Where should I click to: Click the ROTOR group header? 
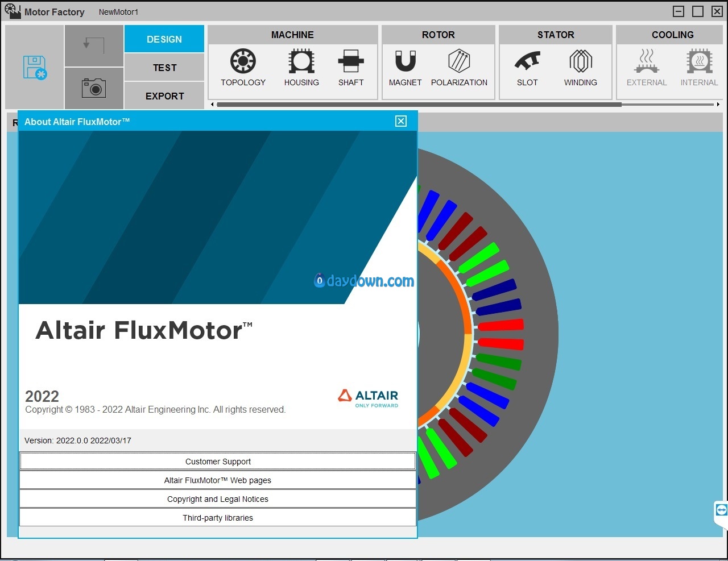click(x=438, y=35)
